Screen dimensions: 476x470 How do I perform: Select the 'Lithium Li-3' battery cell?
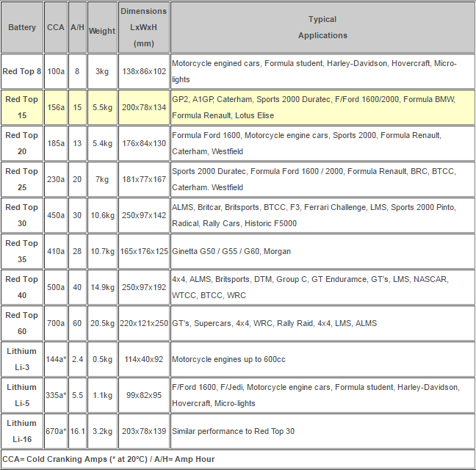tap(22, 359)
